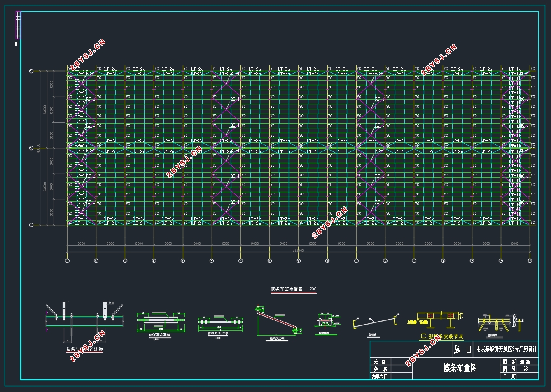
Task: Click the 图号 label in title block
Action: point(509,369)
